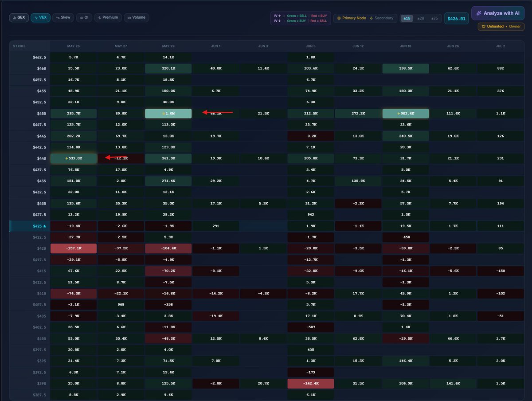532x401 pixels.
Task: Open the Premium tab
Action: point(107,18)
